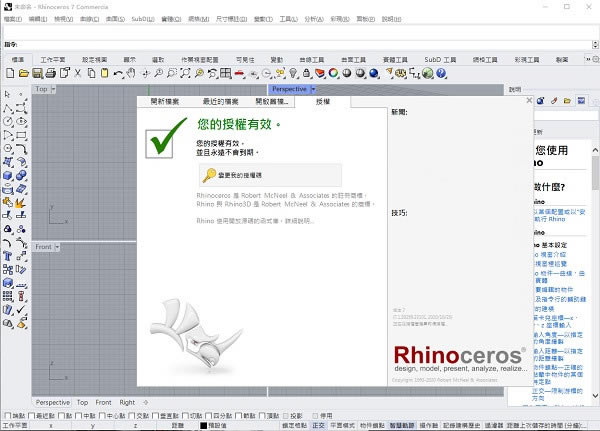Toggle 鎖定格點 grid snap in status bar

point(294,425)
